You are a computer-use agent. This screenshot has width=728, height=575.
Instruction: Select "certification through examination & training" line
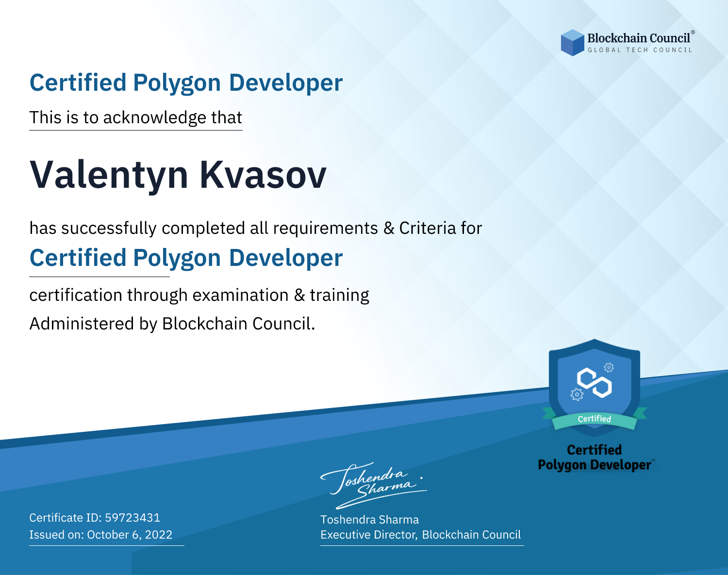(199, 295)
